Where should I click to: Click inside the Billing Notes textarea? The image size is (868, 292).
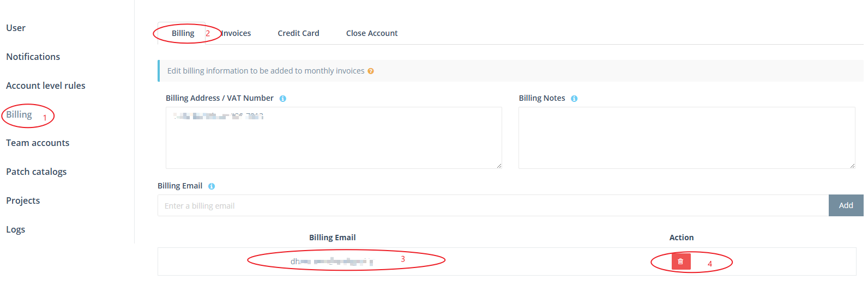pyautogui.click(x=687, y=138)
